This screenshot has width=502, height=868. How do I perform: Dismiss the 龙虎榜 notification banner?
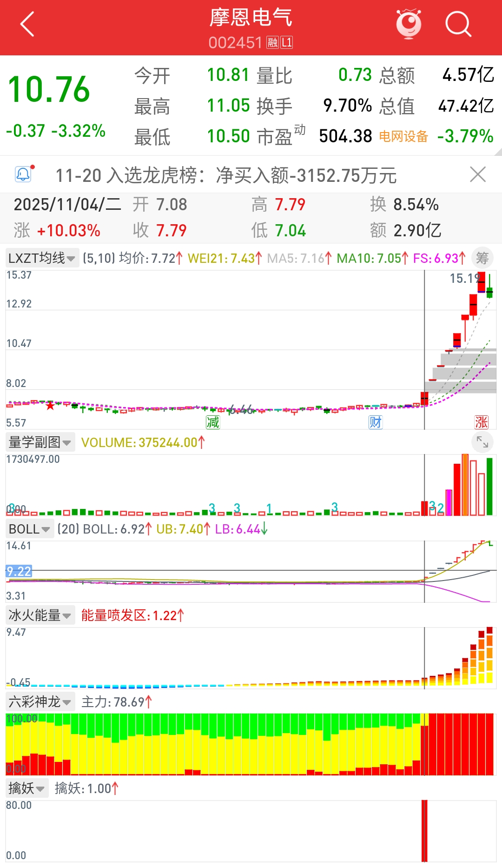(478, 175)
